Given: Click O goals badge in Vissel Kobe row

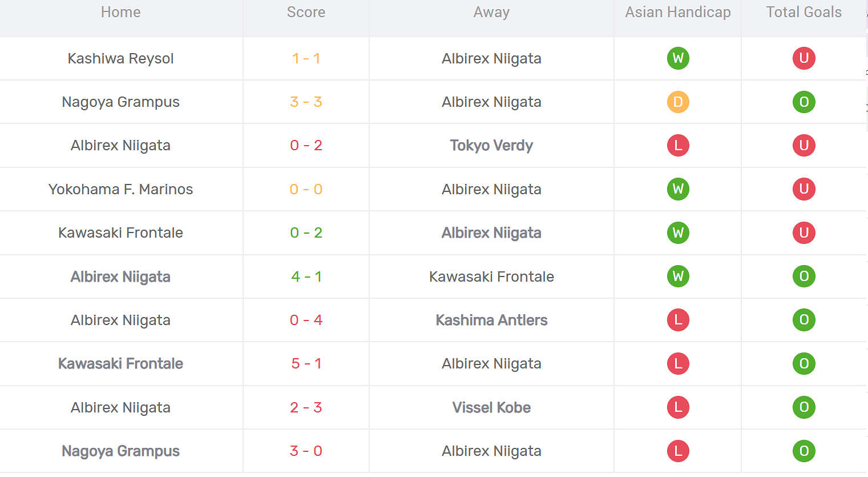Looking at the screenshot, I should [804, 407].
